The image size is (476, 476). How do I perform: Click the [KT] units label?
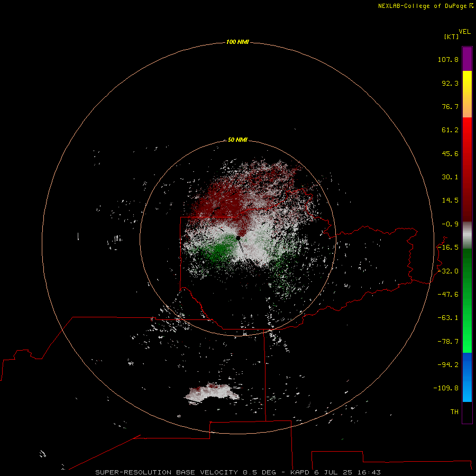451,36
